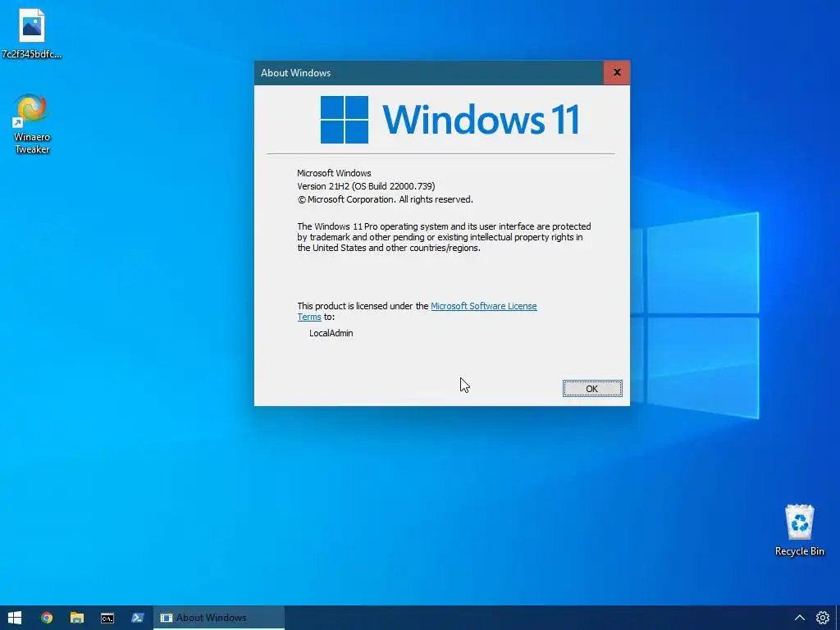Select the Winaero Tweaker desktop shortcut
Image resolution: width=840 pixels, height=630 pixels.
[32, 124]
